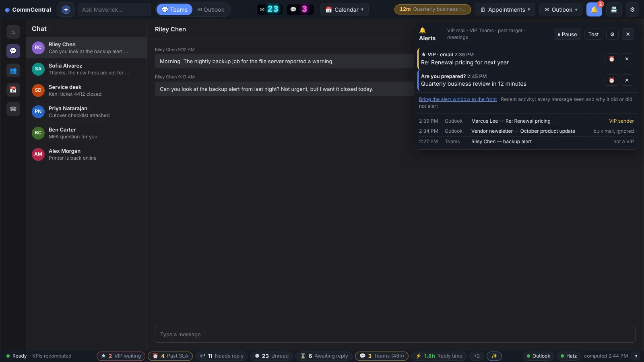Toggle the alerts bell icon

click(x=594, y=10)
